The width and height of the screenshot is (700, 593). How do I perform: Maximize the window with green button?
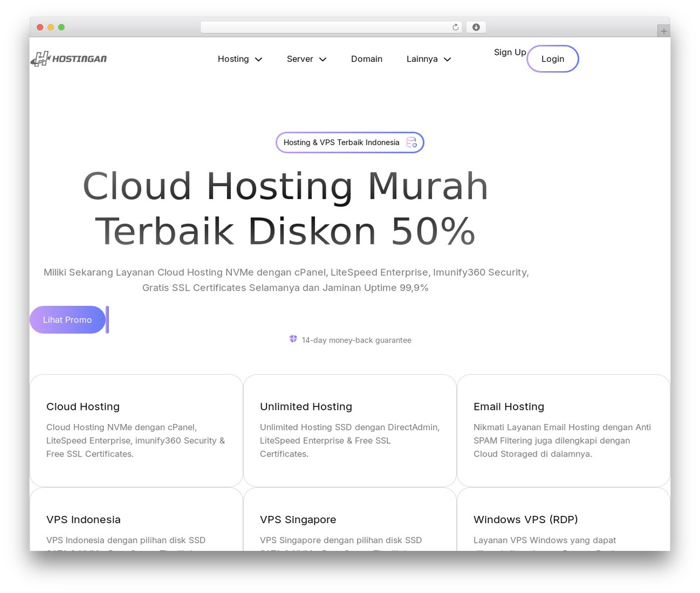pos(61,27)
